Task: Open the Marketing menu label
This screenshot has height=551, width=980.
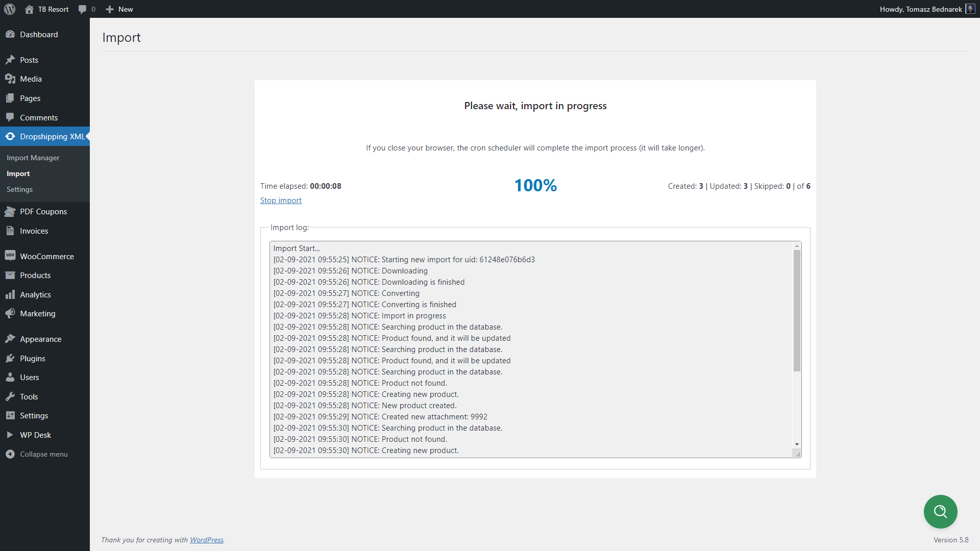Action: click(38, 313)
